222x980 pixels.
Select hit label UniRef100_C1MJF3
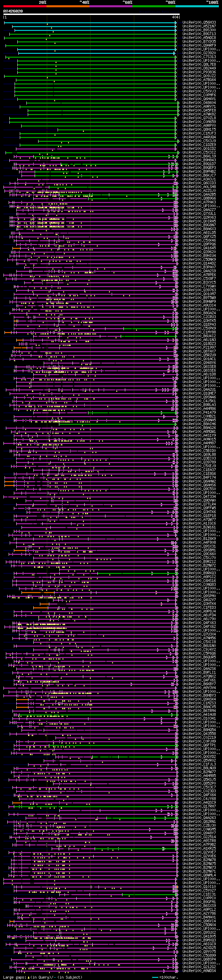point(199,133)
